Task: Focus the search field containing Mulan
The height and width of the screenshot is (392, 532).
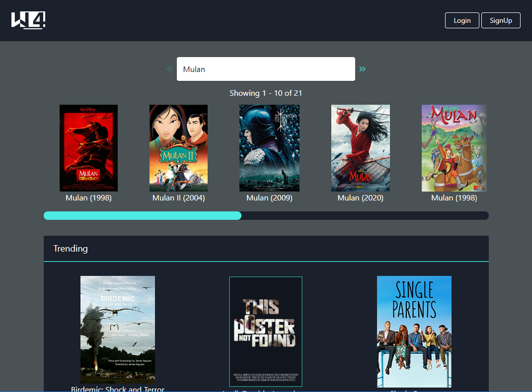Action: 266,69
